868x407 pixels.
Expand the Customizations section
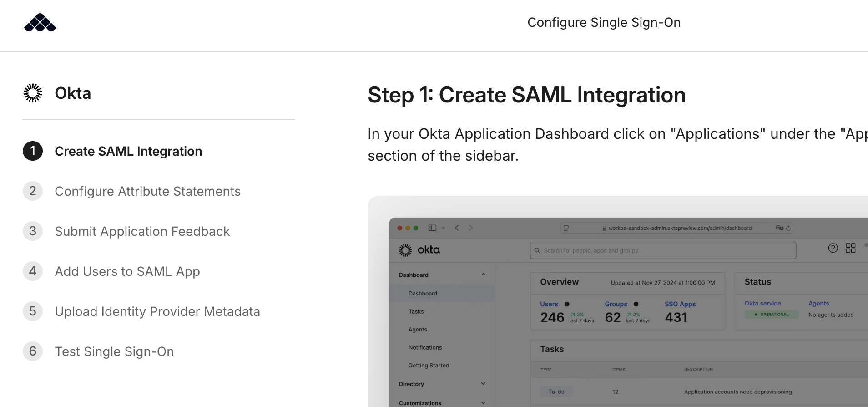(x=483, y=403)
